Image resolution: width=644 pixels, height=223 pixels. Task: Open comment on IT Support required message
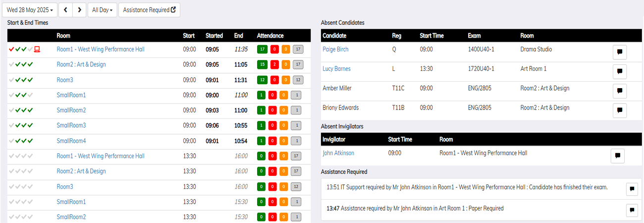pyautogui.click(x=632, y=189)
